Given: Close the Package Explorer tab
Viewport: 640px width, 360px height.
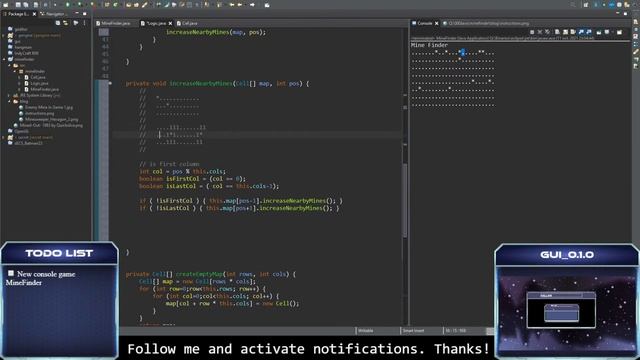Looking at the screenshot, I should [34, 14].
